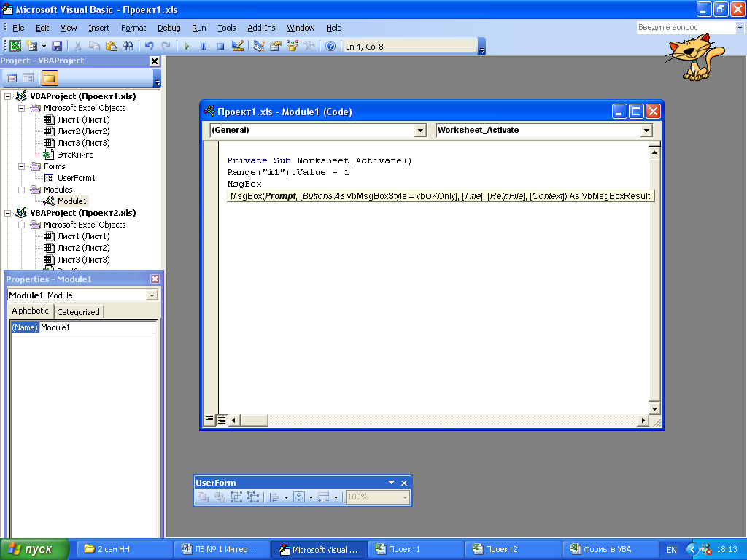Open the Worksheet_Activate procedure dropdown

pos(646,130)
